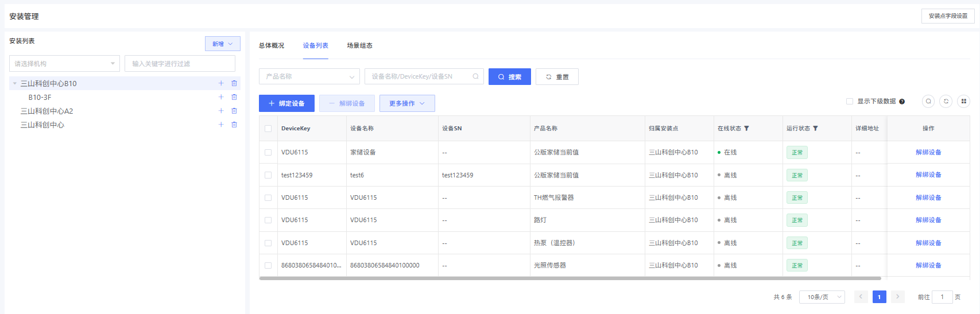Click the 输入关键字进行过滤 filter field
The height and width of the screenshot is (314, 980).
[x=180, y=64]
